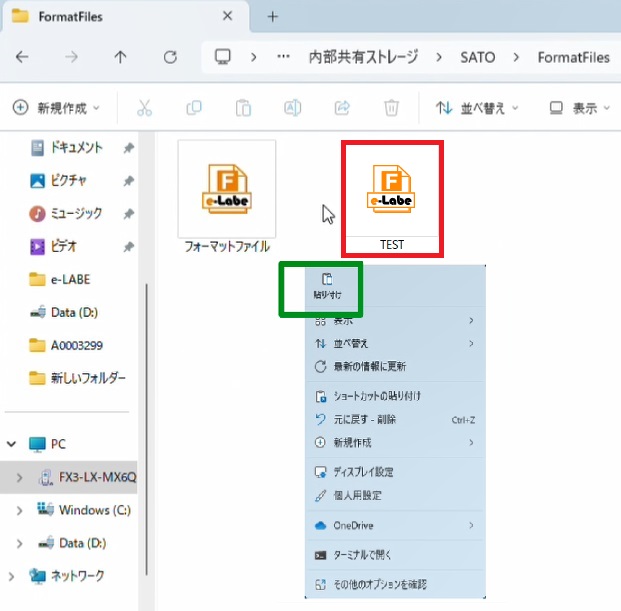Collapse the PC tree node

point(12,444)
